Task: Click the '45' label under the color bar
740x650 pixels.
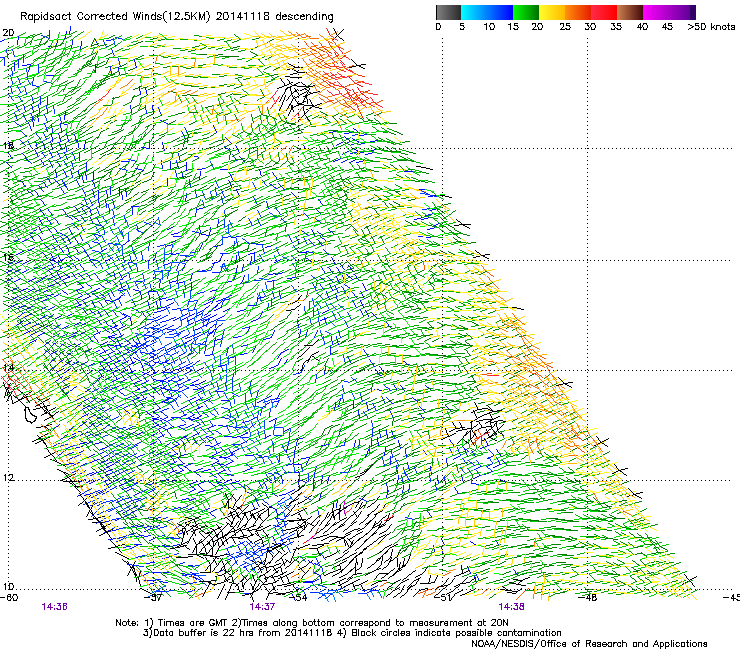Action: [667, 27]
